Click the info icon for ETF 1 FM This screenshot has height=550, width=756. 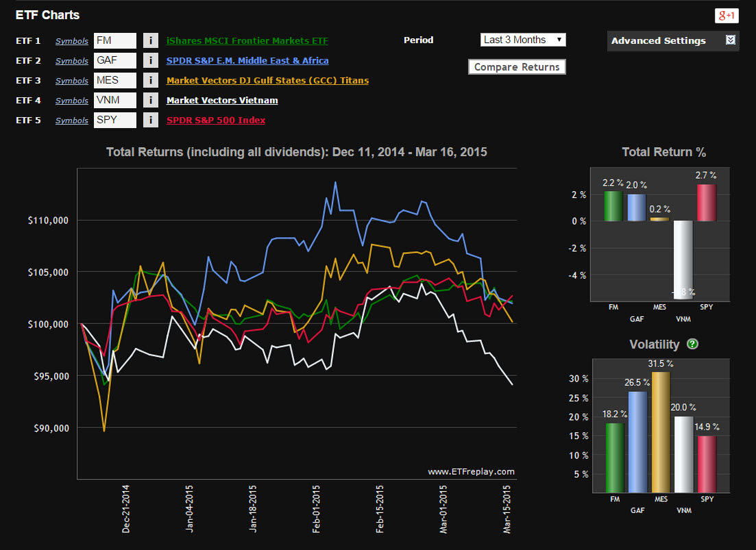pyautogui.click(x=151, y=40)
